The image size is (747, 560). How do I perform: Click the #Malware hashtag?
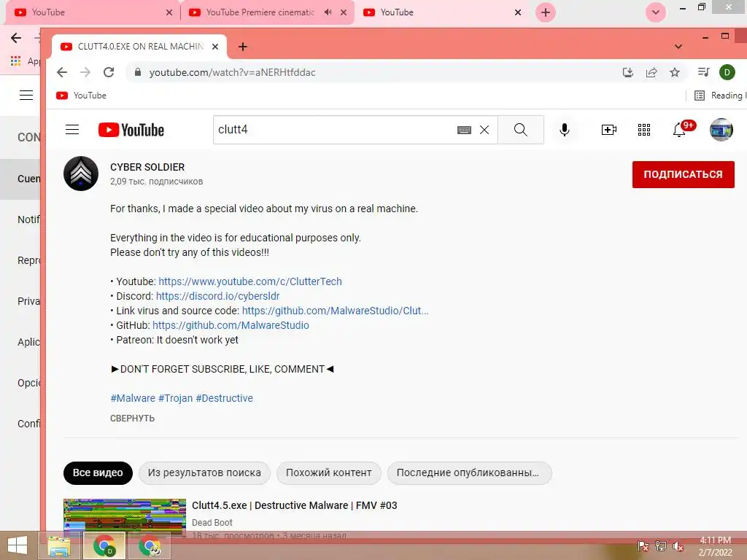[133, 398]
